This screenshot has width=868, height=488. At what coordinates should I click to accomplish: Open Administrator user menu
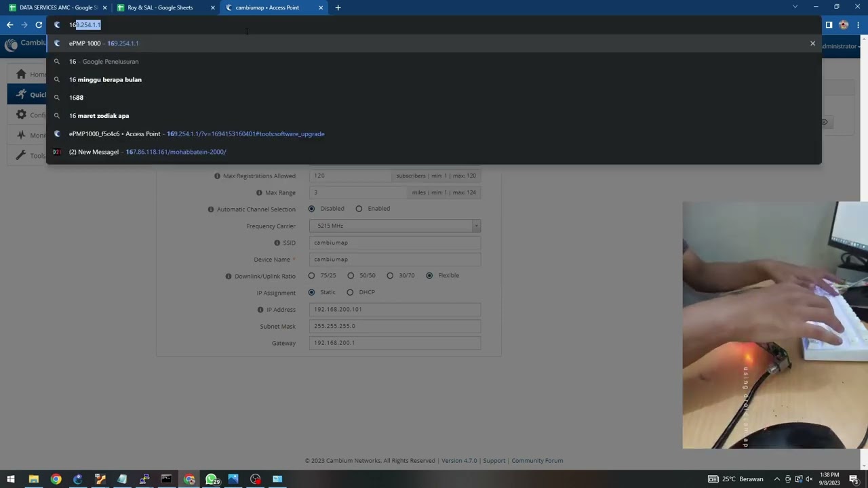point(840,46)
